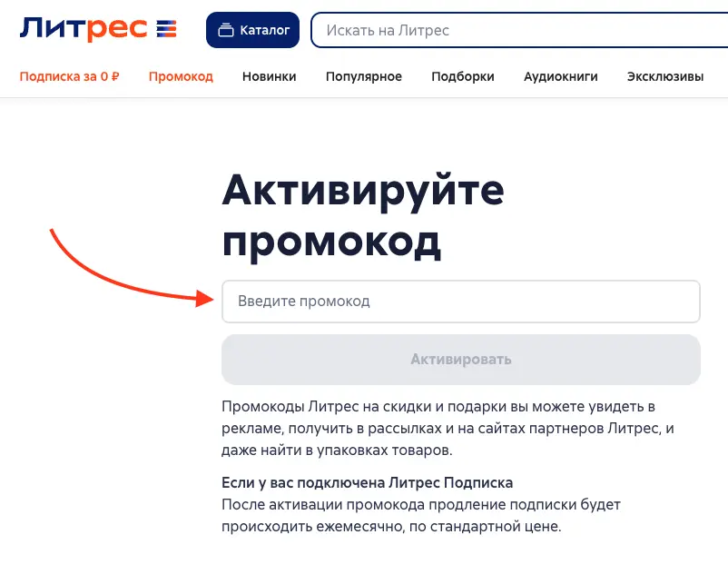
Task: Click the striped emblem beside the Литрес logo
Action: (x=167, y=30)
